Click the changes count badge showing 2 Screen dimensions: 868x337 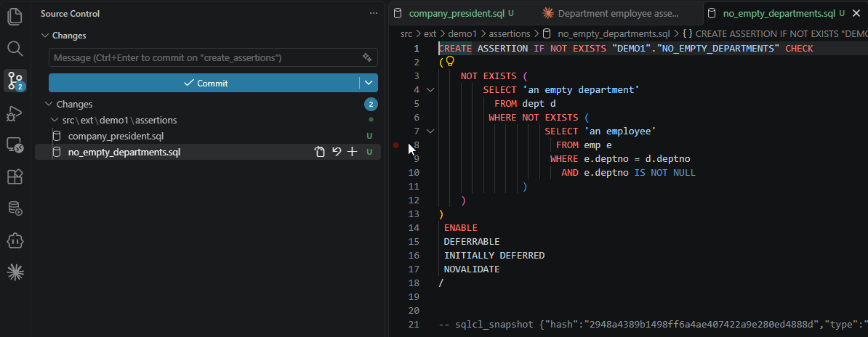click(371, 104)
